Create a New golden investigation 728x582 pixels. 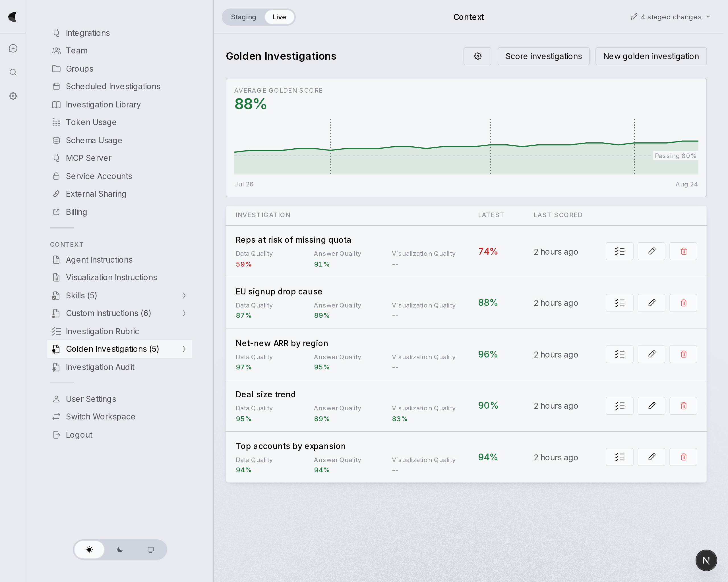[x=651, y=56]
